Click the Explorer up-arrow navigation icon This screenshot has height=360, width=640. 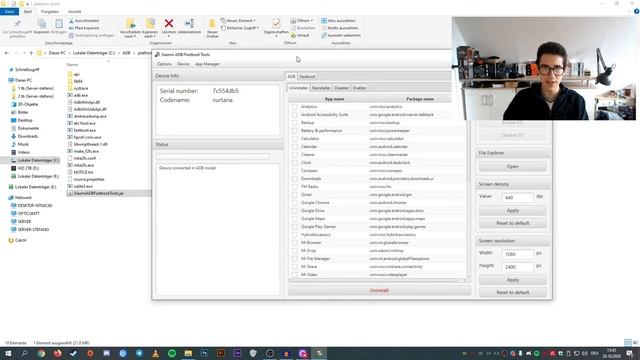click(x=31, y=53)
